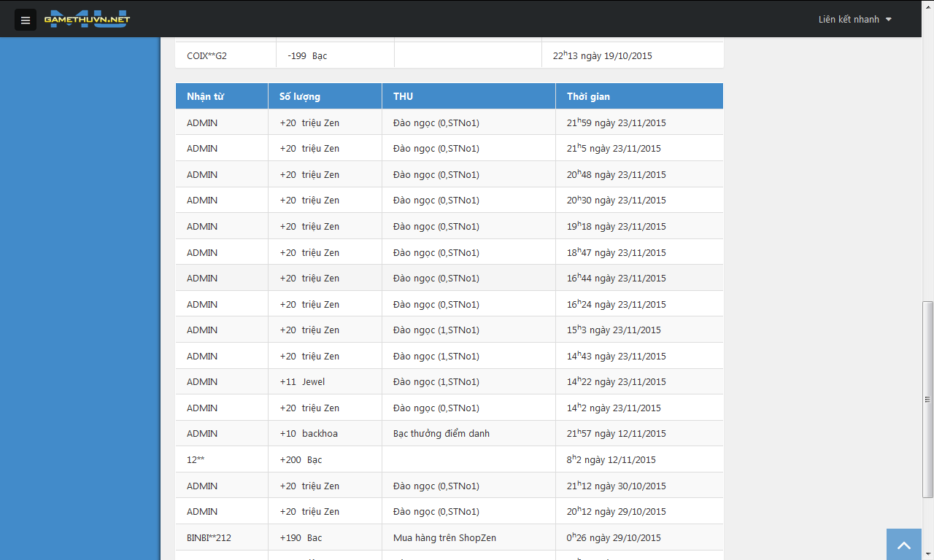
Task: Click the Bạc thưởng điểm danh cell
Action: [x=469, y=434]
